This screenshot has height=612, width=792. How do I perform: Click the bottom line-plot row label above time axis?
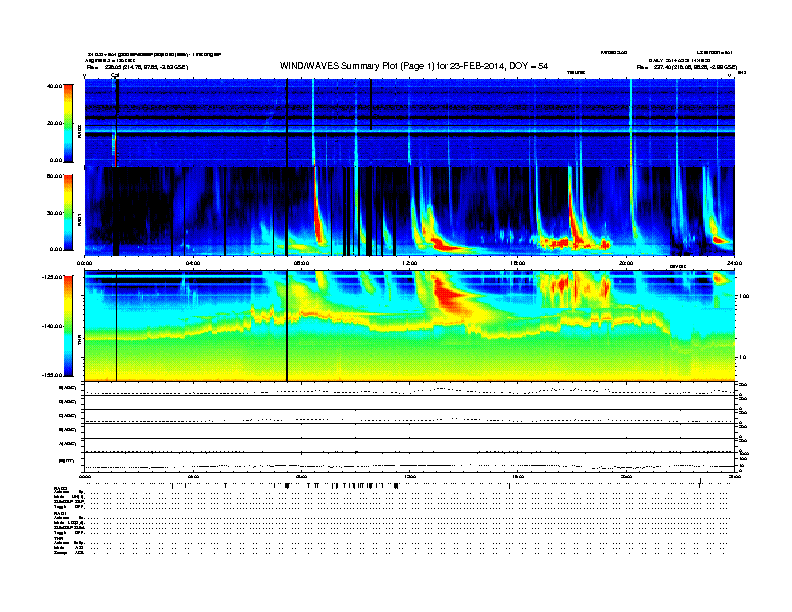coord(67,461)
